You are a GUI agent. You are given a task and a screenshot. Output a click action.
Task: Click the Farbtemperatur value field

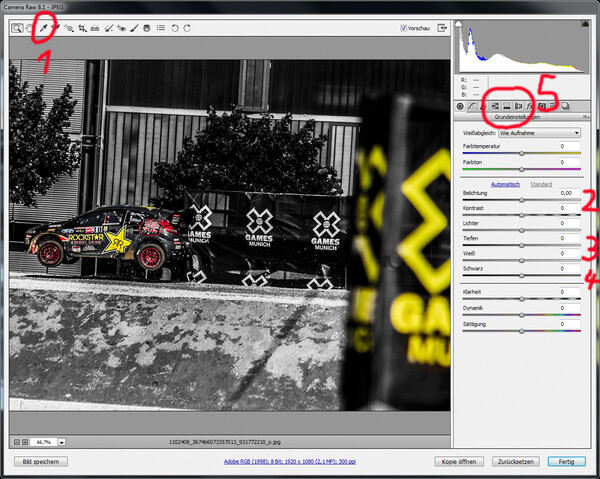569,146
